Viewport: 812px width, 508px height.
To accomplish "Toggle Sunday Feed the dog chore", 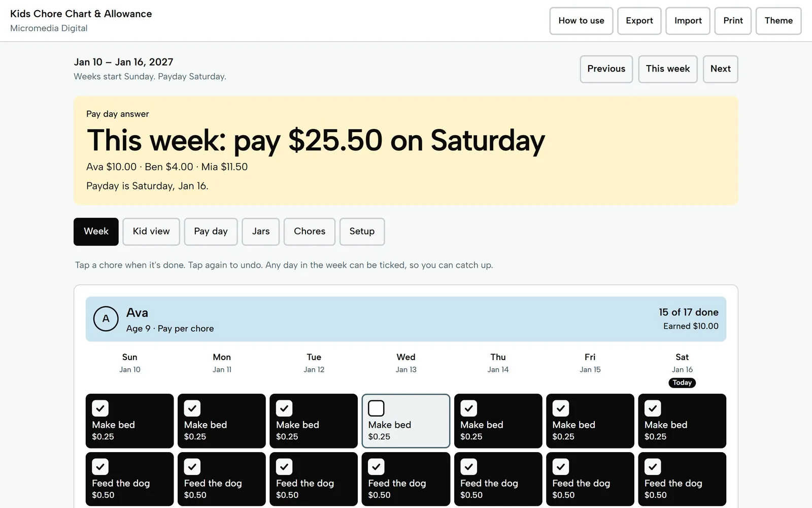I will 129,479.
